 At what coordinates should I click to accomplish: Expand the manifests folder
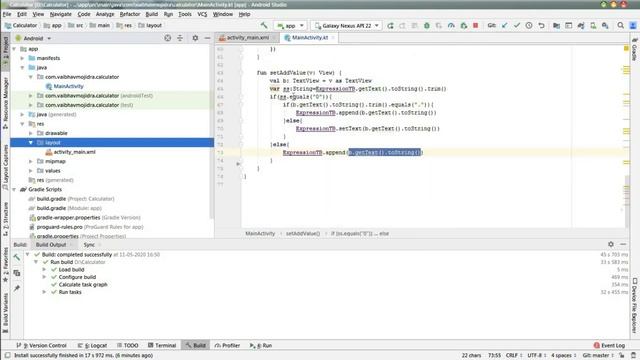click(23, 58)
